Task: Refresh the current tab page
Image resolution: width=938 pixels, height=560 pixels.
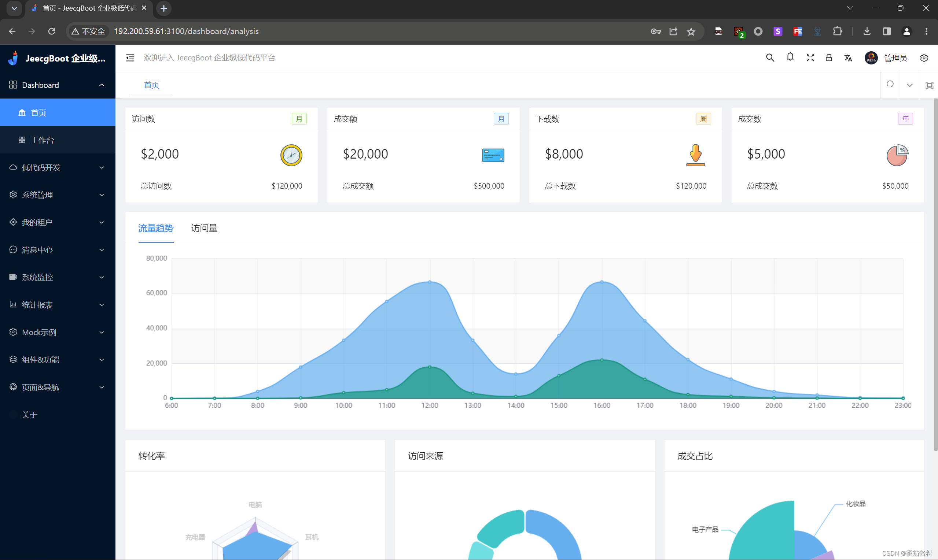Action: coord(890,85)
